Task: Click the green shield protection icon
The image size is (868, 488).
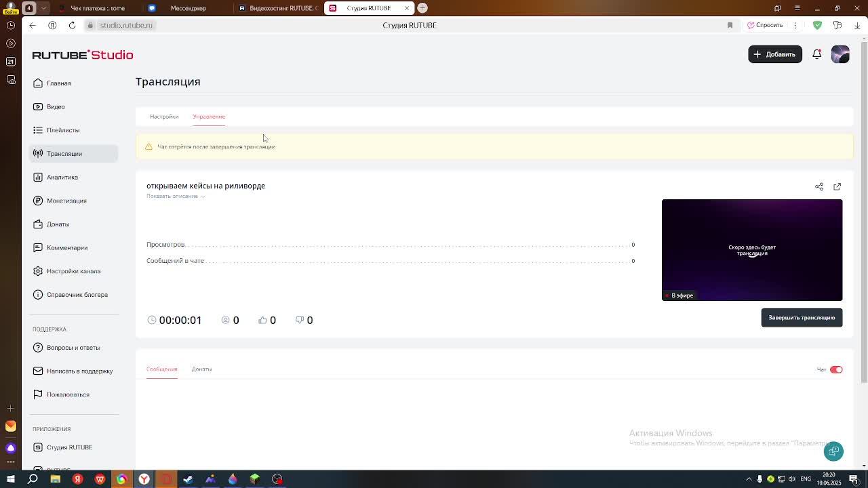Action: pyautogui.click(x=817, y=25)
